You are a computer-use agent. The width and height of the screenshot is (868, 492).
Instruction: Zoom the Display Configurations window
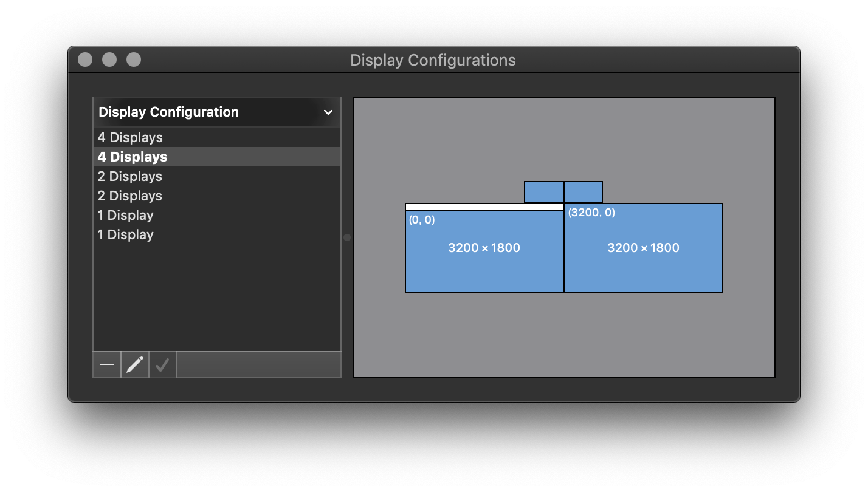(x=134, y=60)
